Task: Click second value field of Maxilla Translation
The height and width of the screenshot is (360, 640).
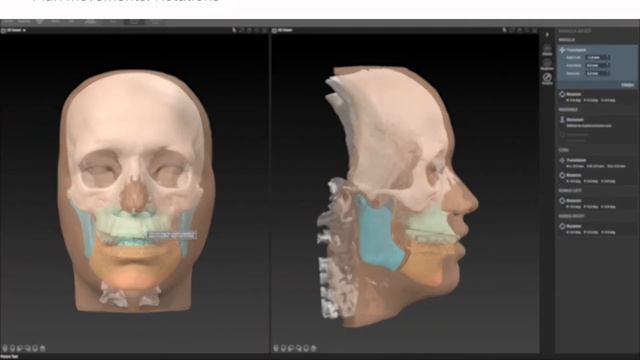Action: click(598, 65)
